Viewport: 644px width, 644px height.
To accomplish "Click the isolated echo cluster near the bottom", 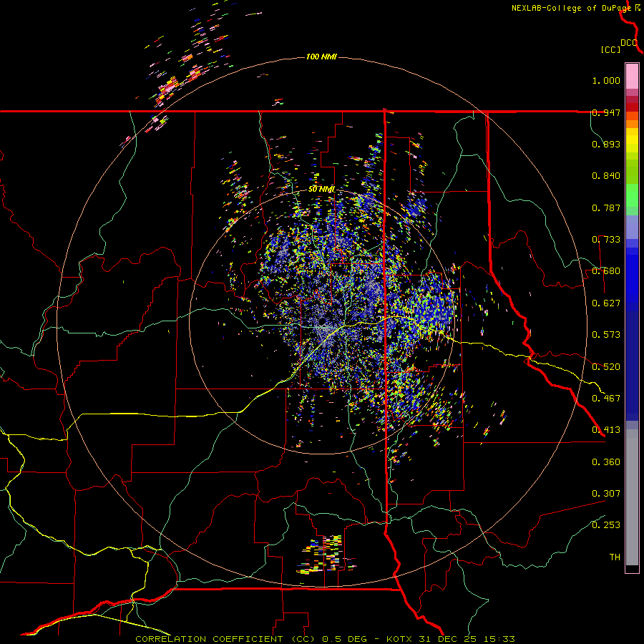I will [x=326, y=554].
